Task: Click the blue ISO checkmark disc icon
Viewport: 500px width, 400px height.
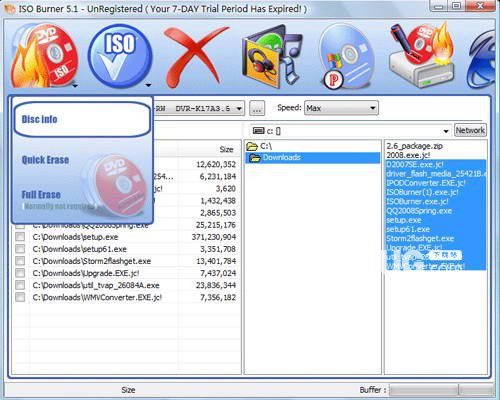Action: coord(119,56)
